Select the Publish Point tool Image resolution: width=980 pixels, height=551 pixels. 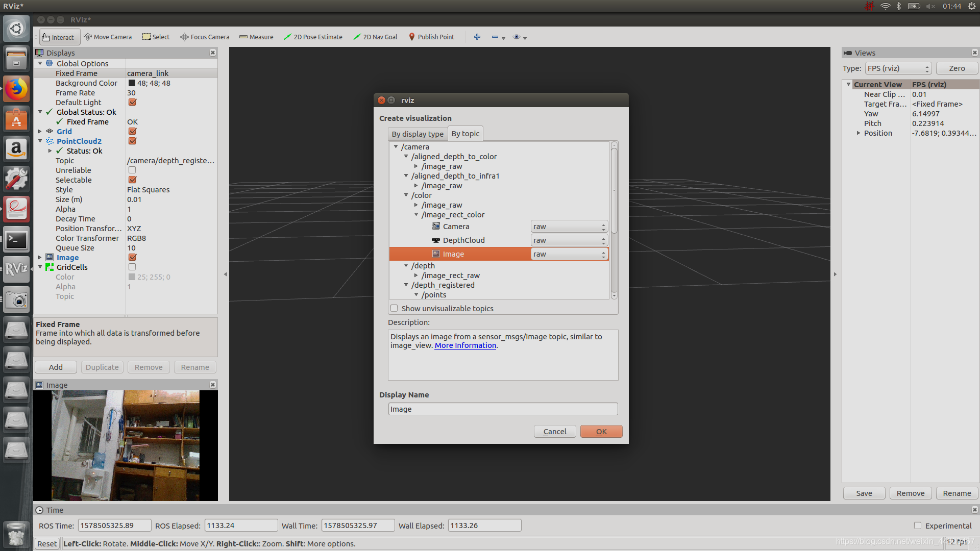[431, 37]
